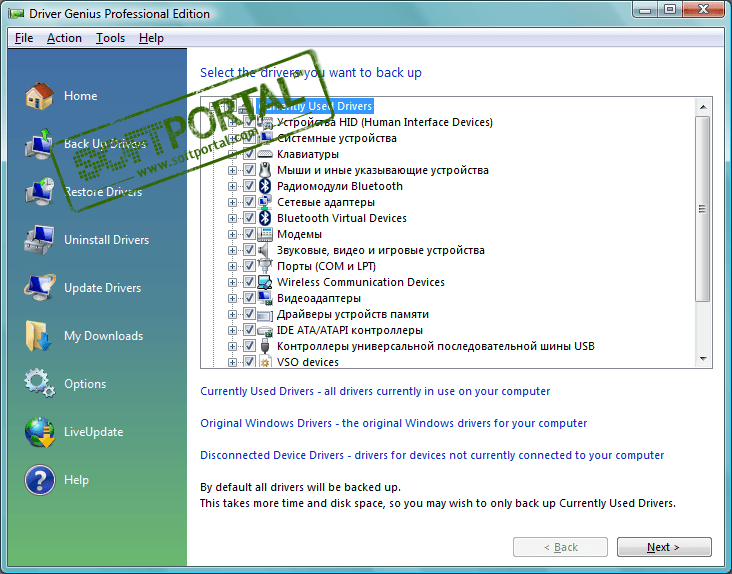Click display icon beside Видеоадаптеры

265,298
